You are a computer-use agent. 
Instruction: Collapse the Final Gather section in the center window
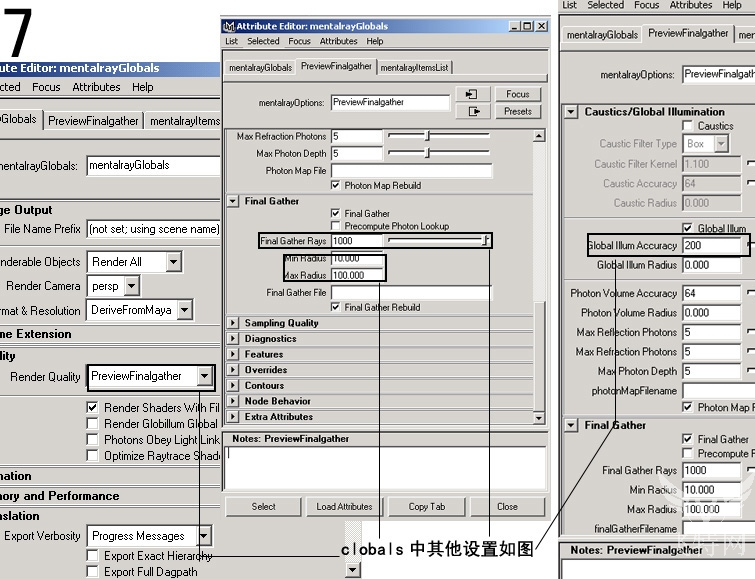[233, 201]
